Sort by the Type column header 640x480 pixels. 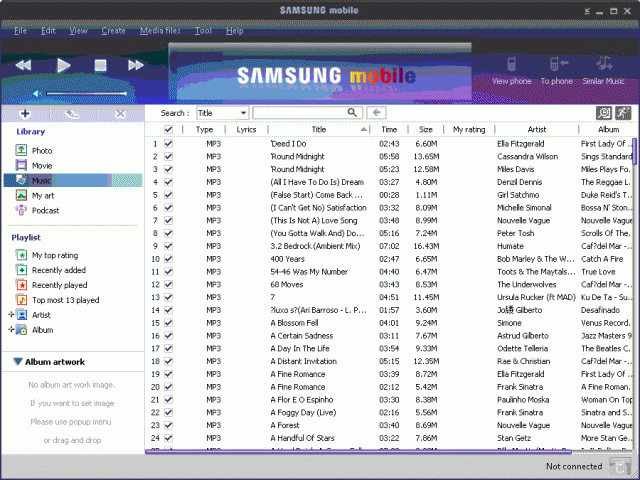pyautogui.click(x=204, y=129)
